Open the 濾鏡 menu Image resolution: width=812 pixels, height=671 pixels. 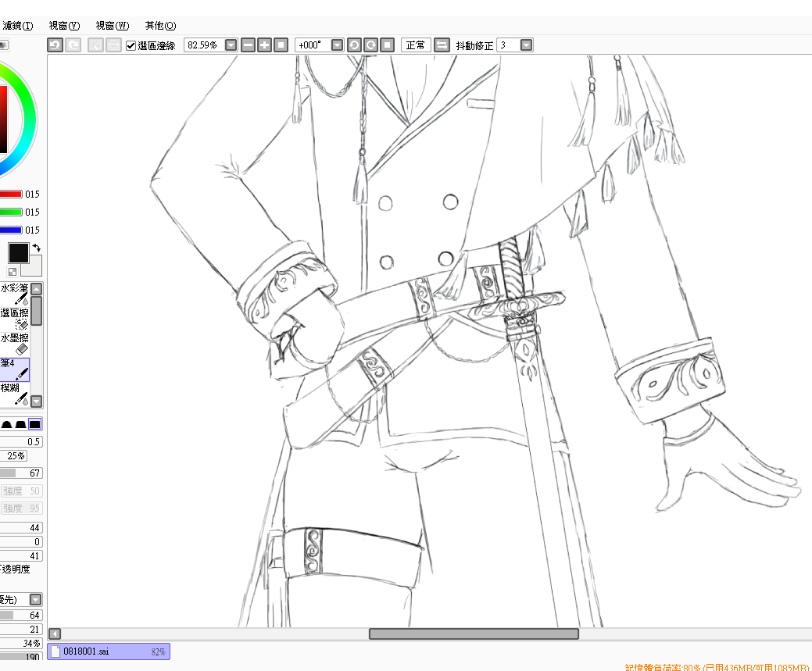pos(16,26)
